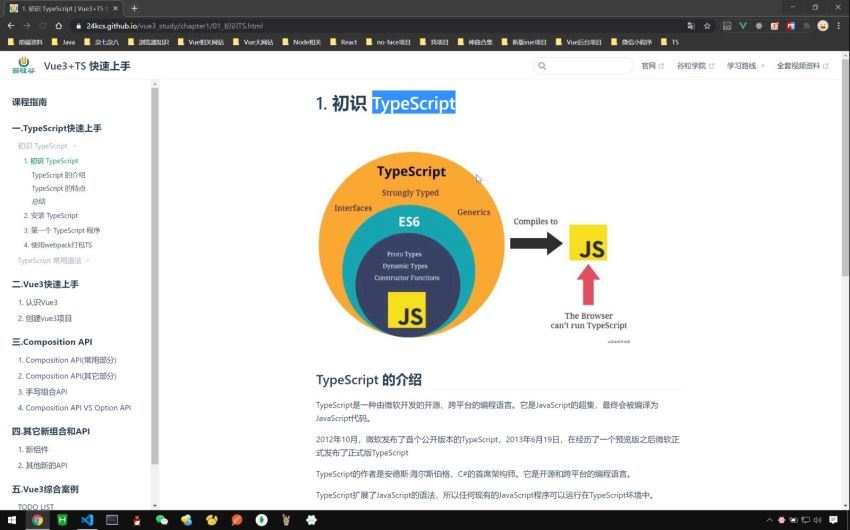The height and width of the screenshot is (530, 850).
Task: Click the translate page icon in address bar
Action: click(x=691, y=25)
